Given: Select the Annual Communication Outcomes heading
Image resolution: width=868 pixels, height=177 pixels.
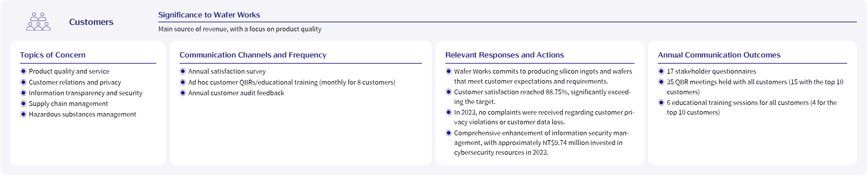Looking at the screenshot, I should (719, 55).
